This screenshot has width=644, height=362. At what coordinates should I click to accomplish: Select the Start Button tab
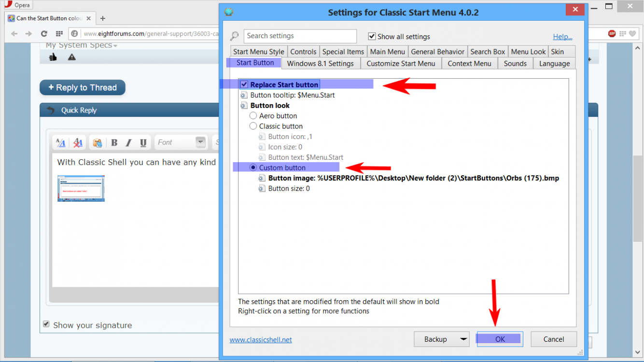(255, 63)
